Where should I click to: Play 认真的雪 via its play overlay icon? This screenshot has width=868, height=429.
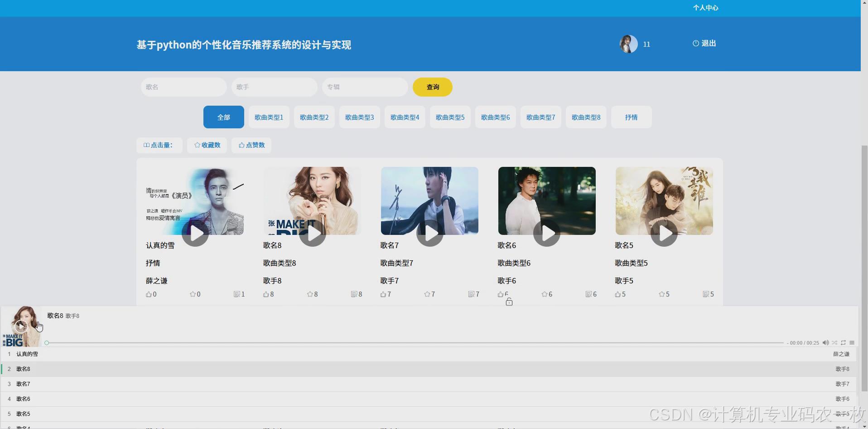[195, 234]
